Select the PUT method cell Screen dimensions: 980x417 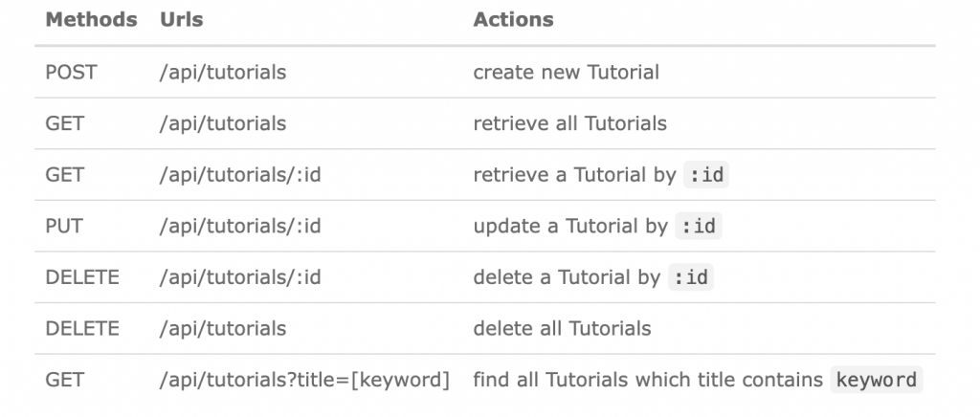pos(64,226)
